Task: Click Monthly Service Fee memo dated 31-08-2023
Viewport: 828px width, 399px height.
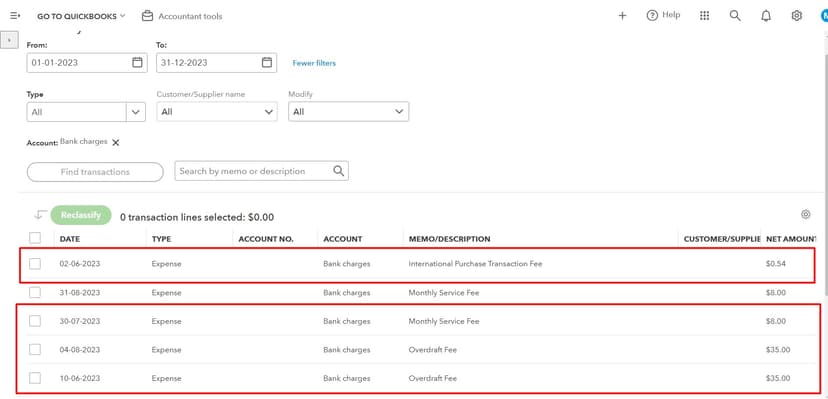Action: click(444, 292)
